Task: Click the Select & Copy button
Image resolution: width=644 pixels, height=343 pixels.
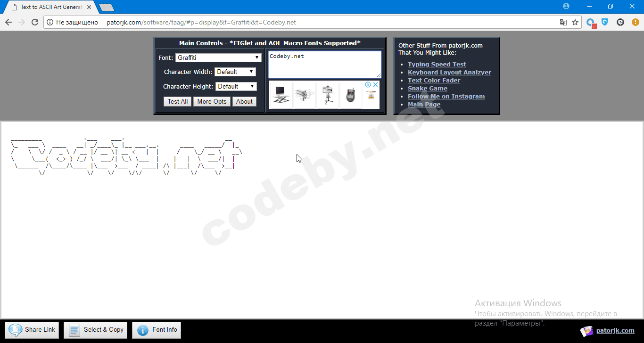Action: pyautogui.click(x=96, y=330)
